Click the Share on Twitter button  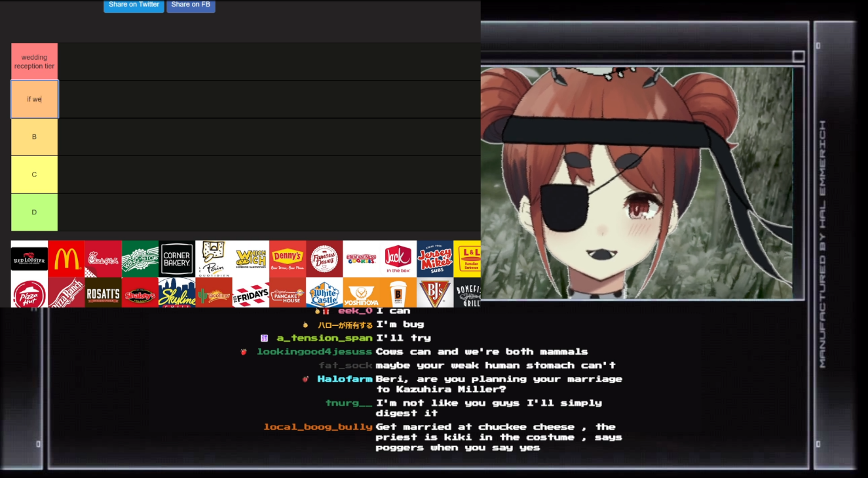tap(134, 5)
